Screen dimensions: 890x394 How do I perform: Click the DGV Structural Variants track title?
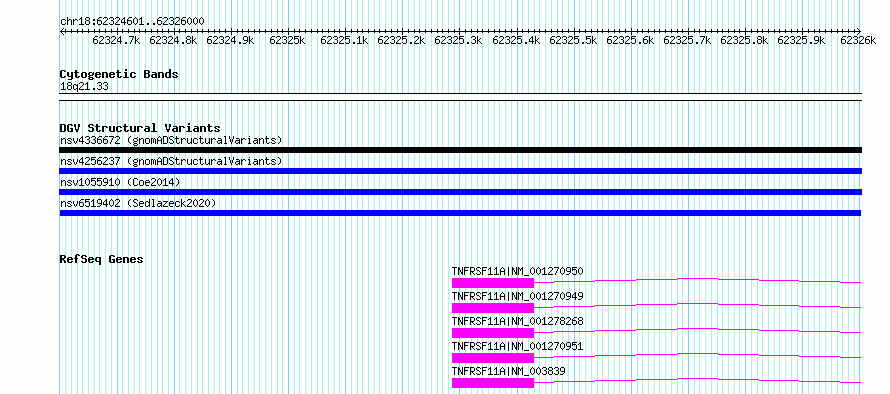140,128
